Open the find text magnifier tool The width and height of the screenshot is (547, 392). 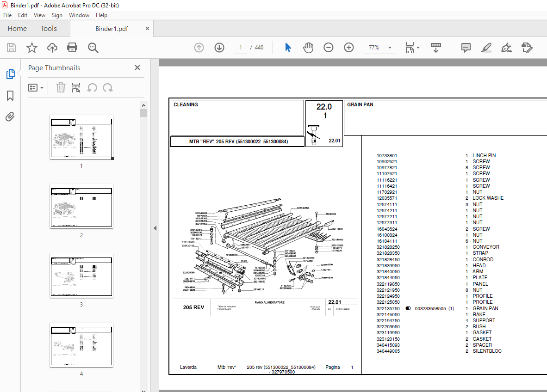tap(93, 48)
